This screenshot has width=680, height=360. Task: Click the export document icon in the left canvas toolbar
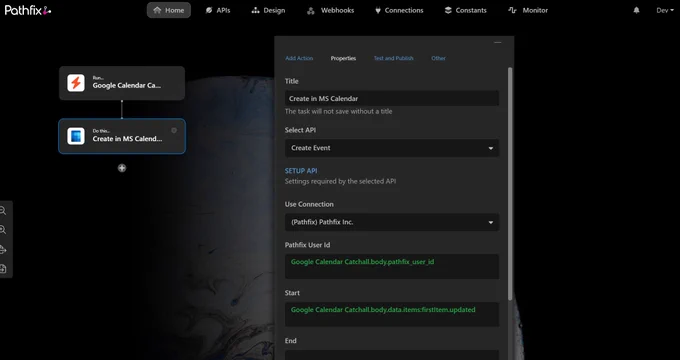[3, 269]
